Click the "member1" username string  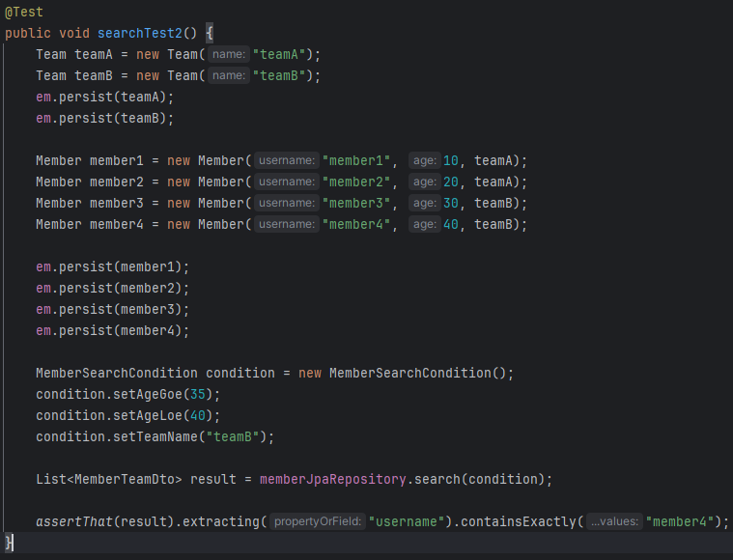[x=356, y=161]
